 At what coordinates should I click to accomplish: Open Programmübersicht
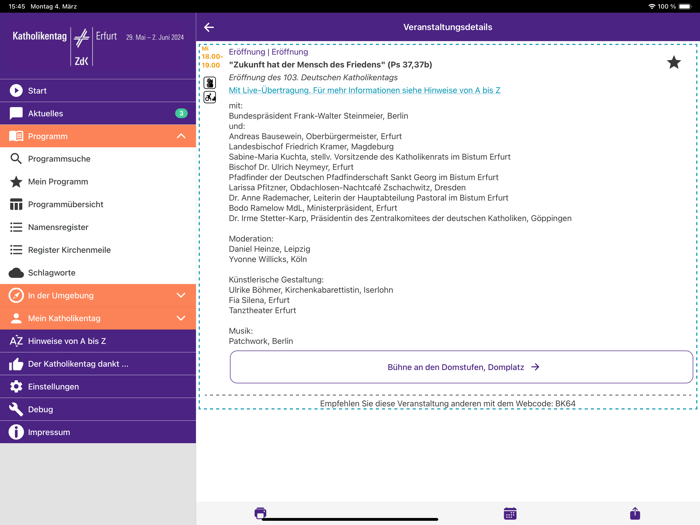click(98, 204)
